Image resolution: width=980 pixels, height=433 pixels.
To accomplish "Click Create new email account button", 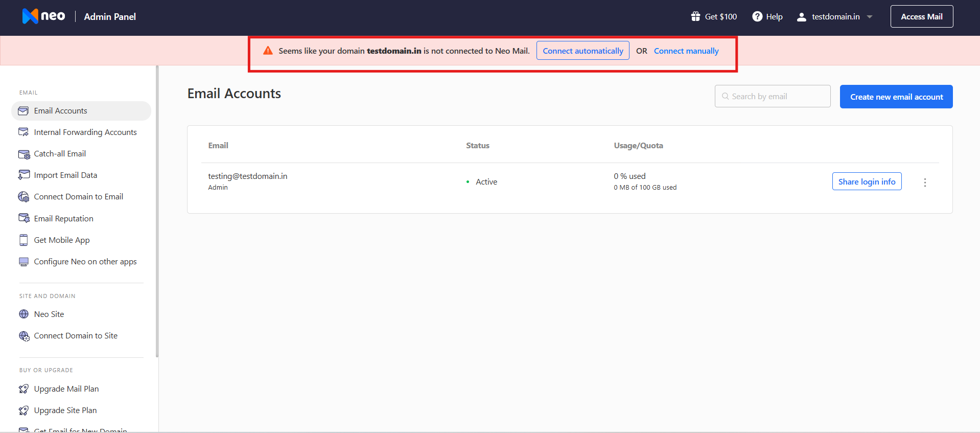I will (x=896, y=97).
